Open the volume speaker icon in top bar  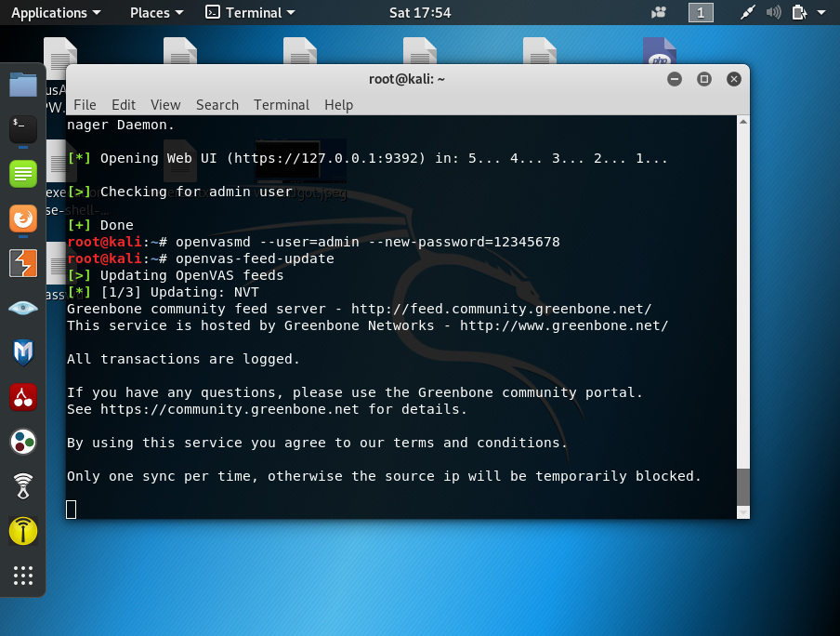[773, 12]
